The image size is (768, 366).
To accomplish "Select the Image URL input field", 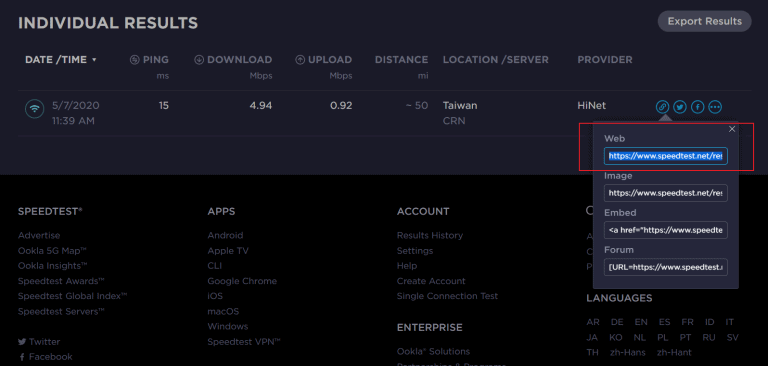I will coord(666,193).
